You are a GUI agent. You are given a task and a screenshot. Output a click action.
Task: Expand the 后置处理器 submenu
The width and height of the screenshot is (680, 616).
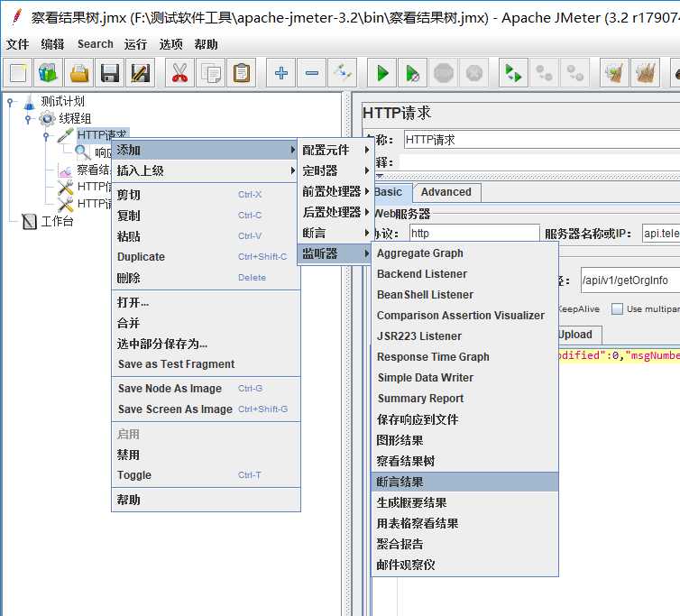(335, 212)
